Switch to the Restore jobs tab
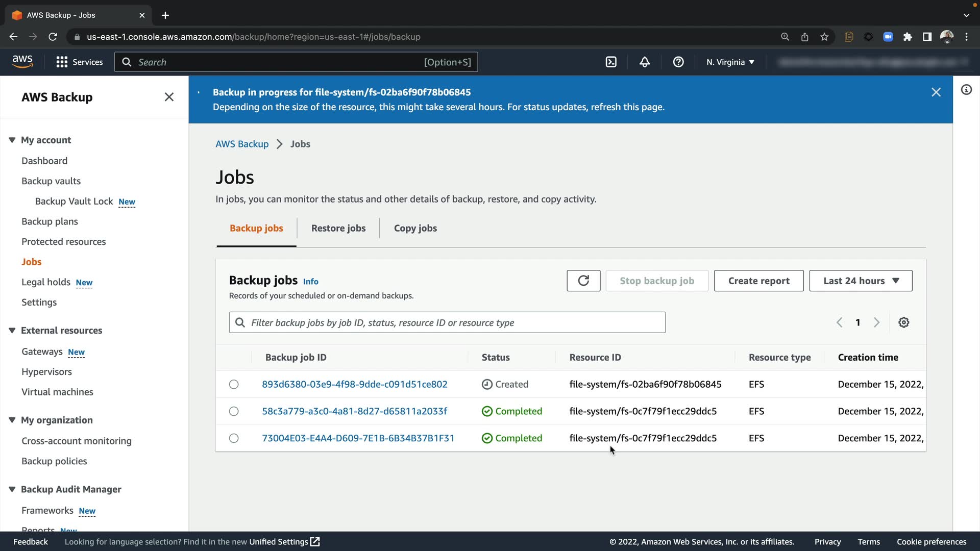The width and height of the screenshot is (980, 551). [x=338, y=228]
